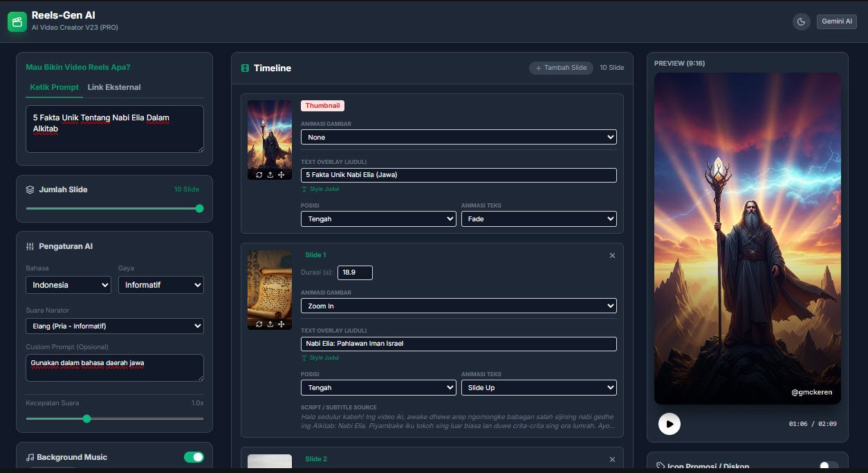The width and height of the screenshot is (868, 473).
Task: Switch to the Link Eksternal tab
Action: point(114,88)
